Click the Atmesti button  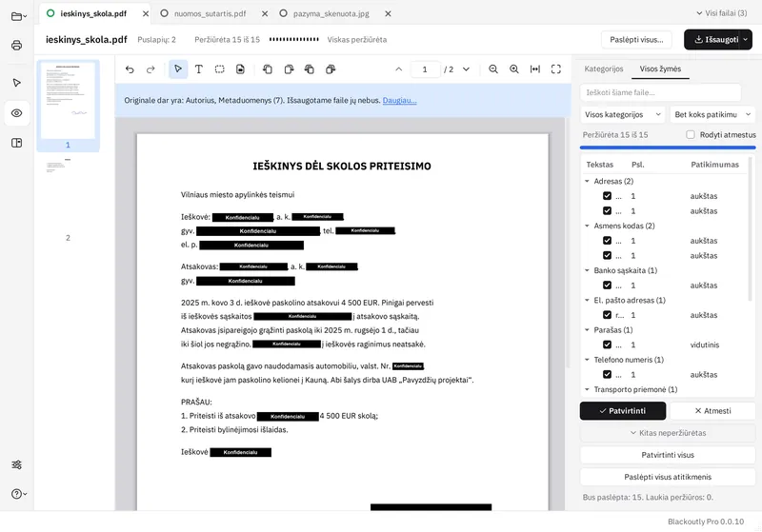[712, 410]
